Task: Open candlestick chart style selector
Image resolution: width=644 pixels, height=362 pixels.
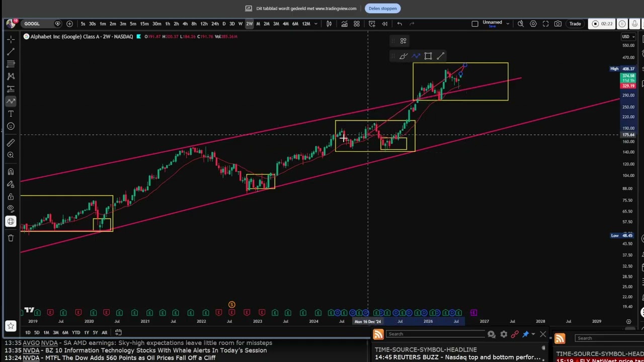Action: [x=329, y=24]
